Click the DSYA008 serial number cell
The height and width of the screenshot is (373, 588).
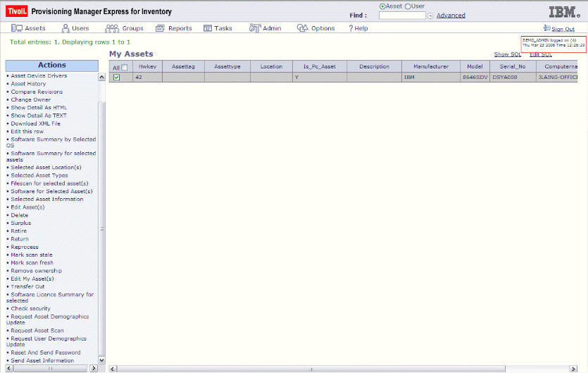513,77
